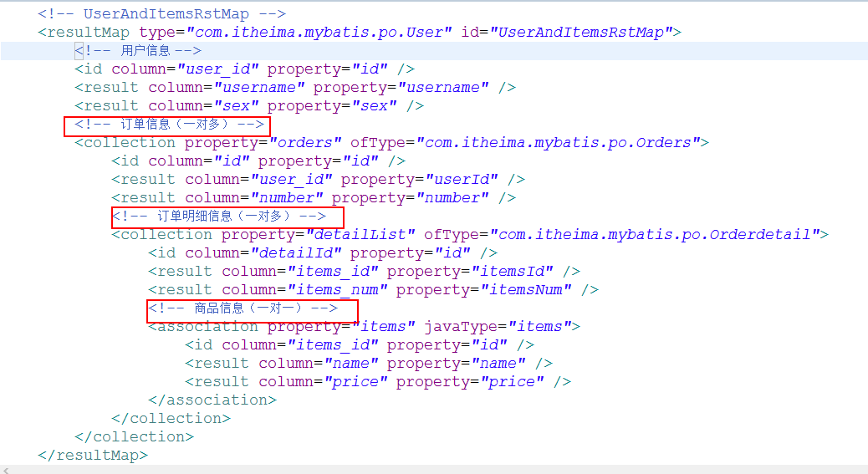
Task: Click the id column="user_id" line
Action: (x=245, y=69)
